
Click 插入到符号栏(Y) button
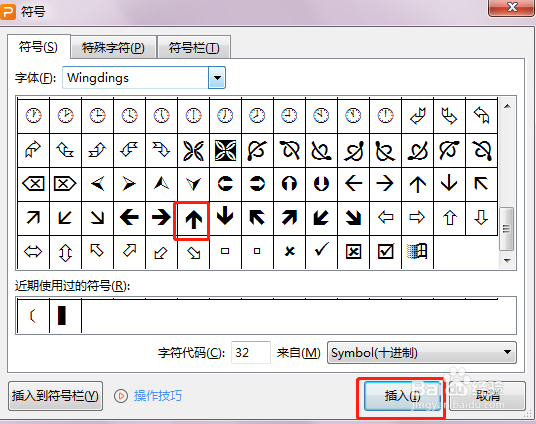pyautogui.click(x=55, y=396)
